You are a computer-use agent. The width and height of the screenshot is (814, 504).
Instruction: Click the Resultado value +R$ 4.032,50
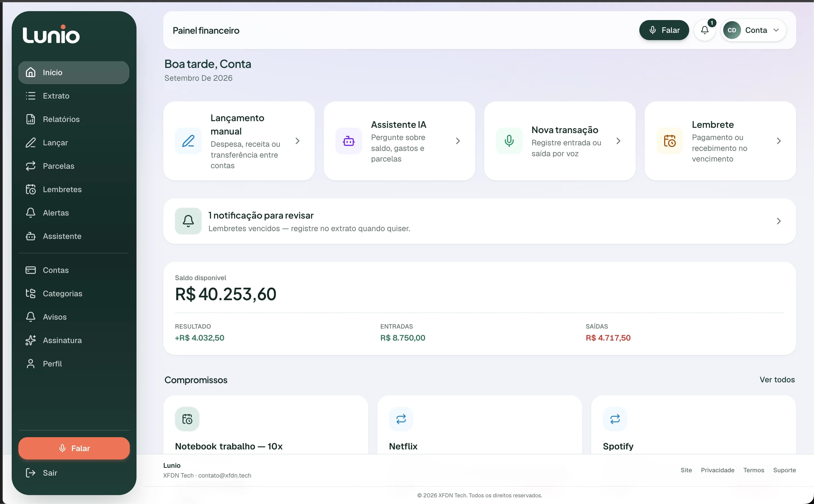tap(199, 338)
